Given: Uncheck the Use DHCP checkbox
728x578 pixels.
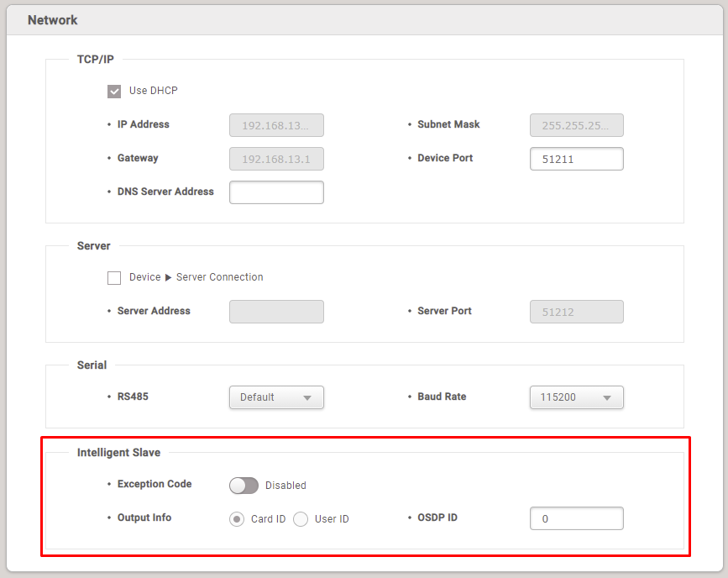Looking at the screenshot, I should point(114,92).
